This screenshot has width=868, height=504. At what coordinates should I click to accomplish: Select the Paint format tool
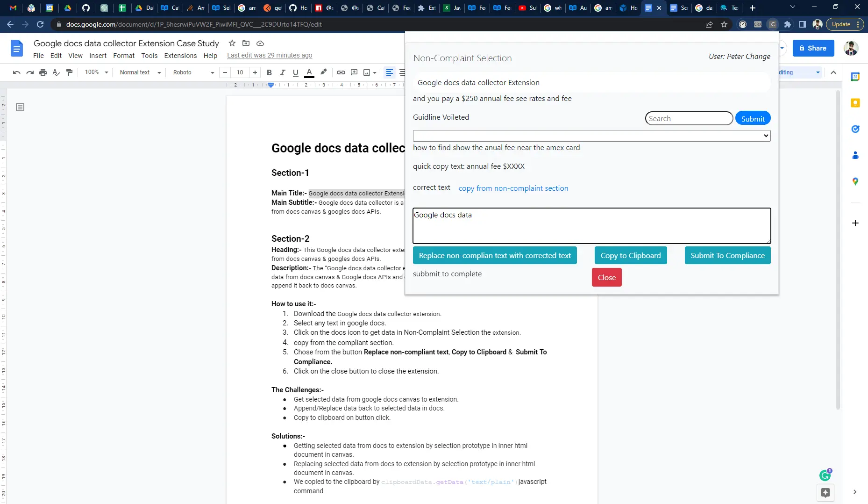tap(69, 72)
